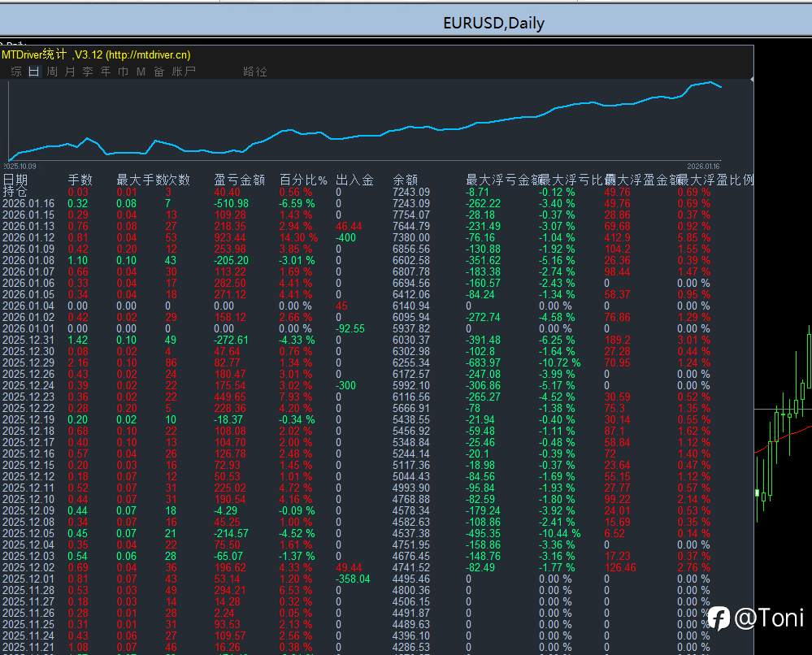Select the 季 quarterly tab
Image resolution: width=812 pixels, height=655 pixels.
(x=87, y=72)
